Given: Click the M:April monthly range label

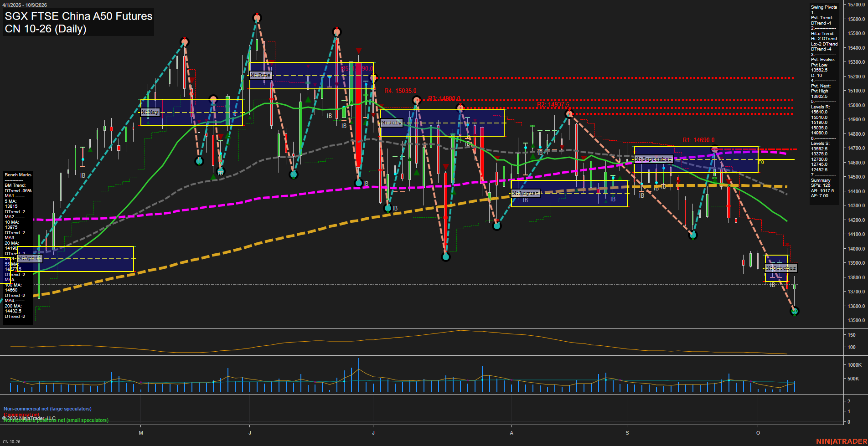Looking at the screenshot, I should click(x=30, y=258).
